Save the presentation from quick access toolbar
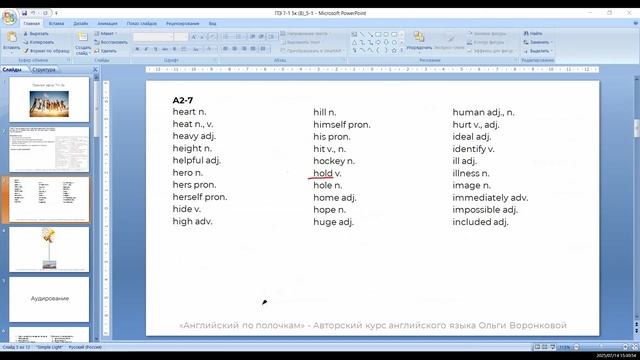Viewport: 640px width, 360px height. (x=24, y=13)
